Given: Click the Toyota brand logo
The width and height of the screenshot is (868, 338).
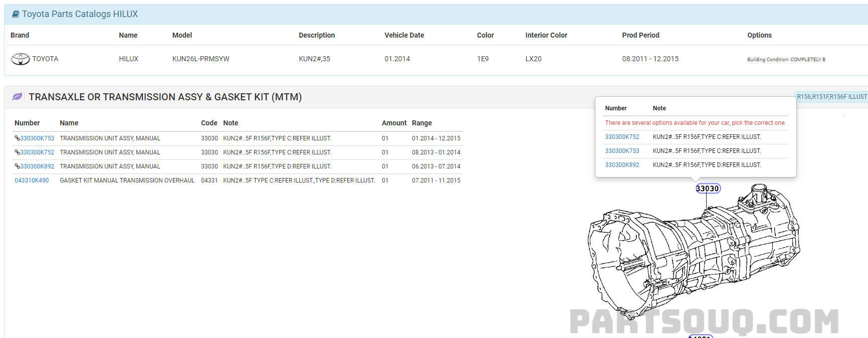Looking at the screenshot, I should [x=21, y=59].
